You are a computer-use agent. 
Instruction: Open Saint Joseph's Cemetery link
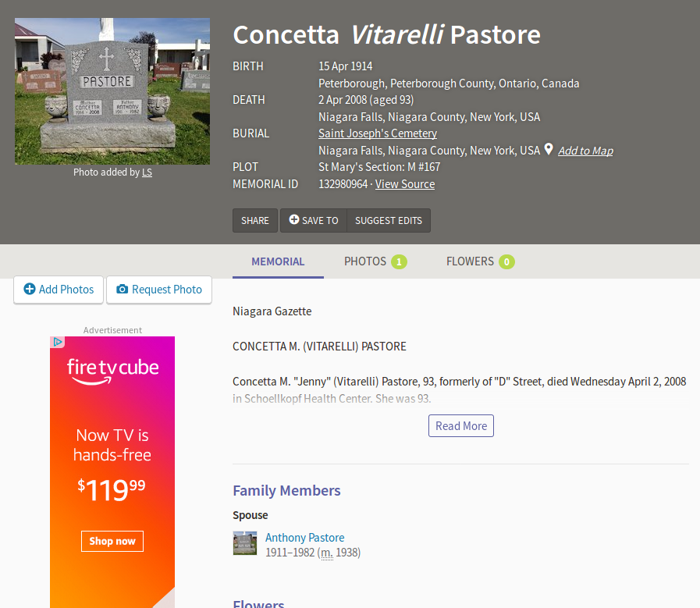pyautogui.click(x=378, y=133)
